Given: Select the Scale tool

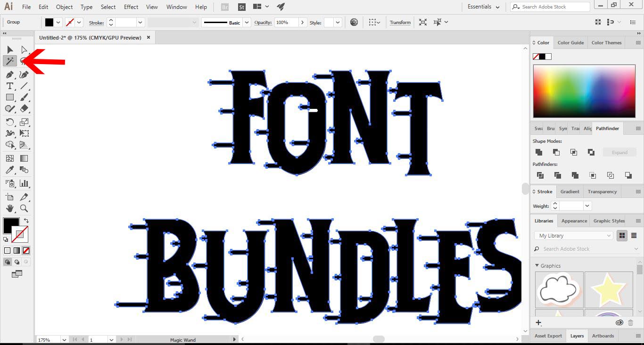Looking at the screenshot, I should pos(24,122).
